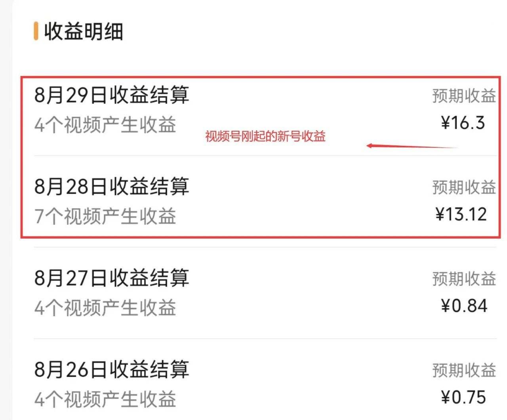This screenshot has width=507, height=420.
Task: Click the ¥13.12 income amount
Action: coord(462,213)
